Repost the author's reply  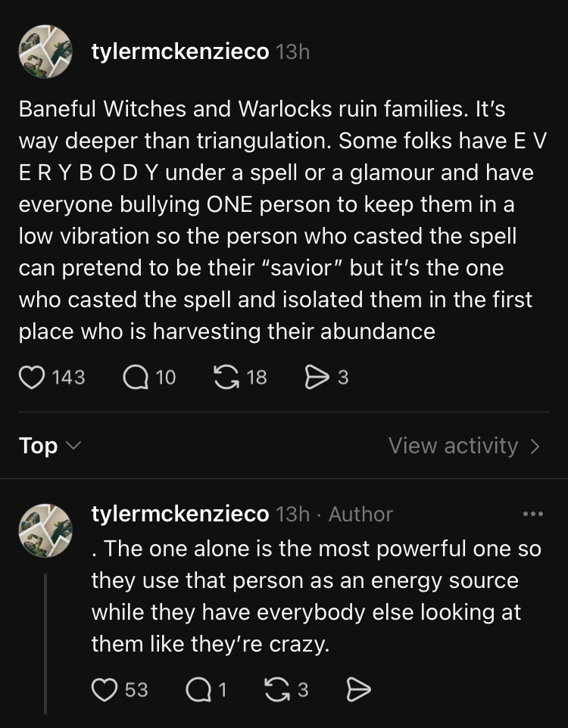tap(276, 689)
